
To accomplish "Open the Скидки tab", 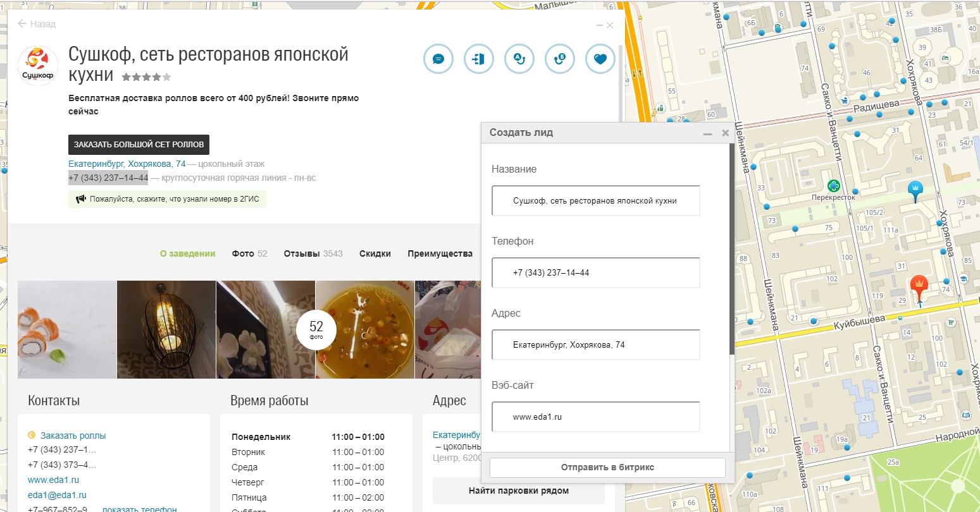I will click(375, 253).
